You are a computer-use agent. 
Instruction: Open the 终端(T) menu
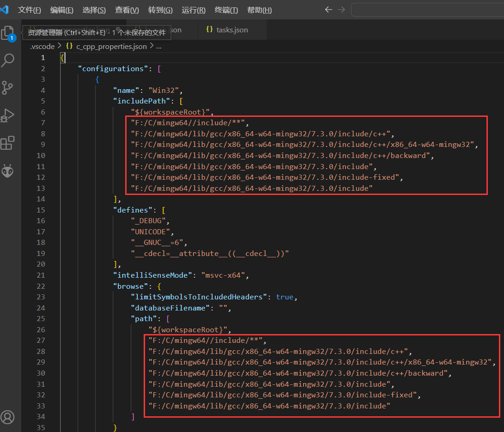[x=226, y=10]
